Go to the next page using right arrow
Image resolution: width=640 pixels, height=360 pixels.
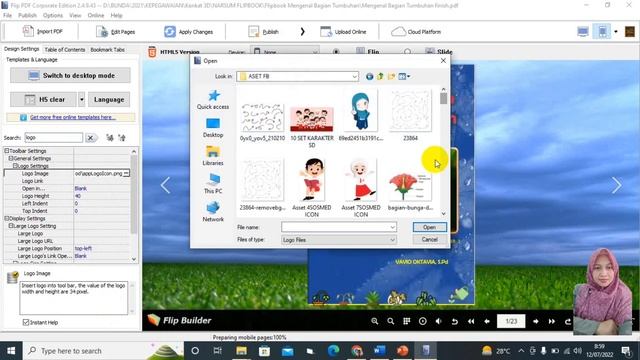pyautogui.click(x=616, y=185)
